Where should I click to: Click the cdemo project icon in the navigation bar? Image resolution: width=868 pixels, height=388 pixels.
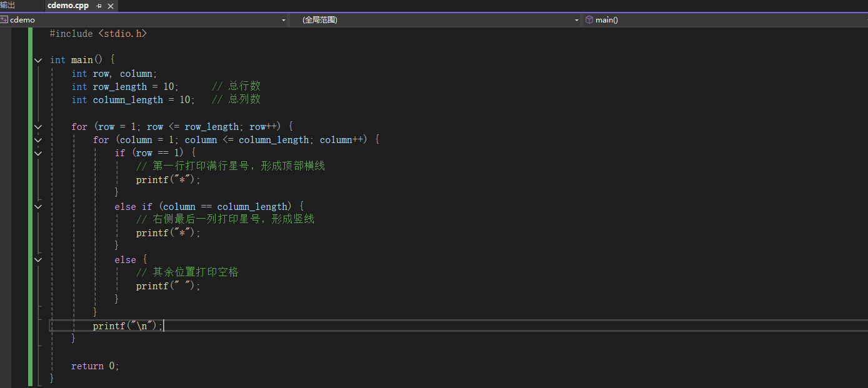pyautogui.click(x=4, y=20)
